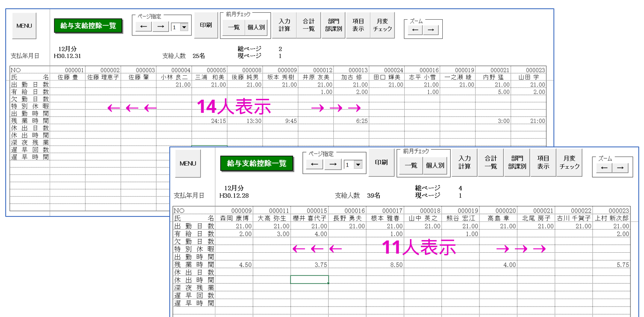Select date H30.12.31 in back window

pos(67,56)
